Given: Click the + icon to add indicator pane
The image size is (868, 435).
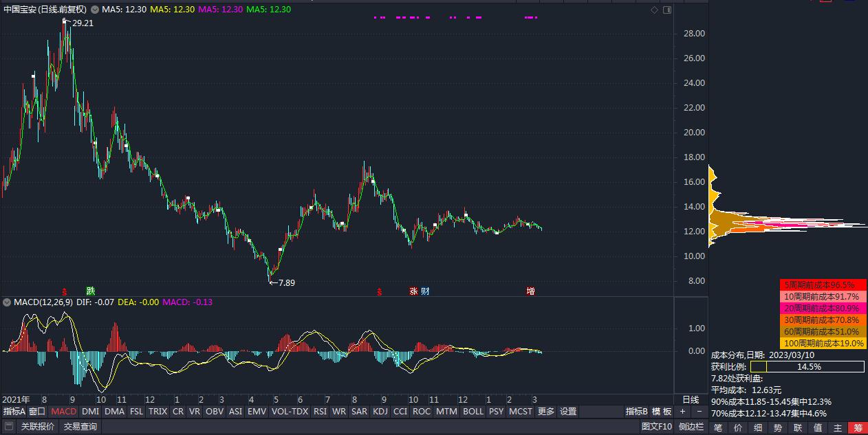Looking at the screenshot, I should pos(682,411).
